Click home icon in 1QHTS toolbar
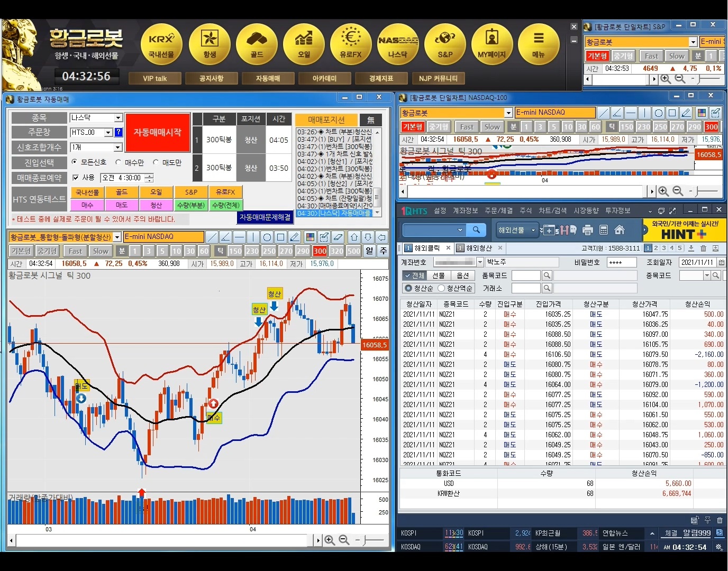The width and height of the screenshot is (728, 571). click(x=620, y=230)
